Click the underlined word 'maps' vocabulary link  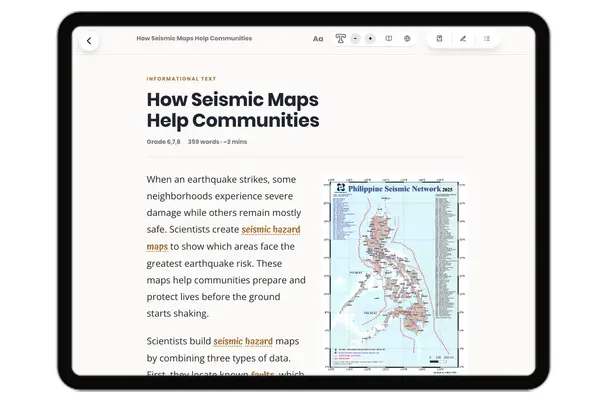157,246
